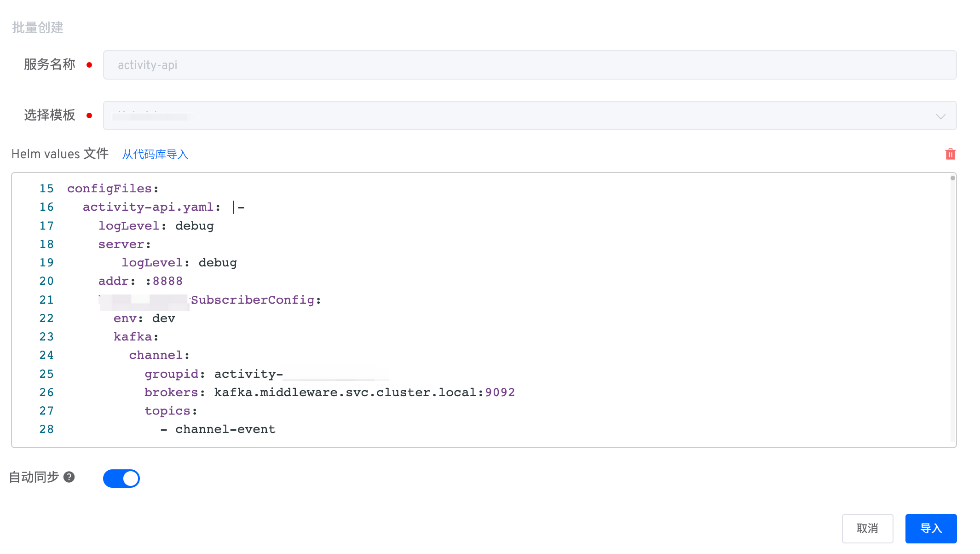Disable the 自动同步 toggle
The height and width of the screenshot is (554, 980).
coord(121,479)
